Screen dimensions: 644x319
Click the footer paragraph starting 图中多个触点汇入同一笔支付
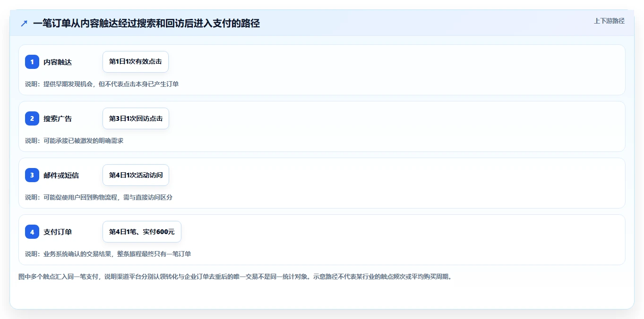[x=235, y=277]
